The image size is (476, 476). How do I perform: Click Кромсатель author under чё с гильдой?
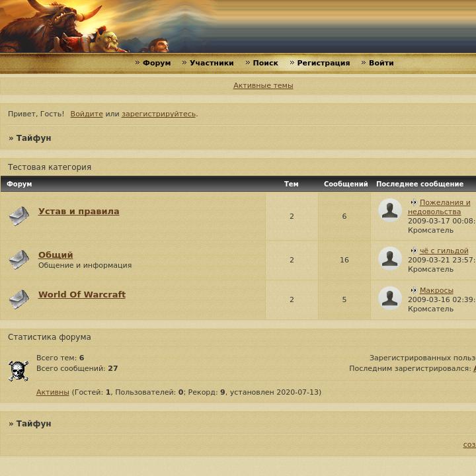coord(430,269)
